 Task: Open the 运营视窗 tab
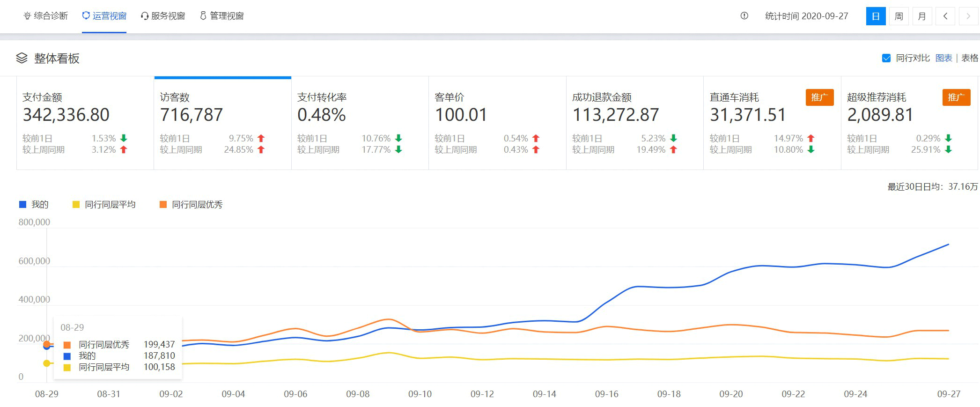104,16
